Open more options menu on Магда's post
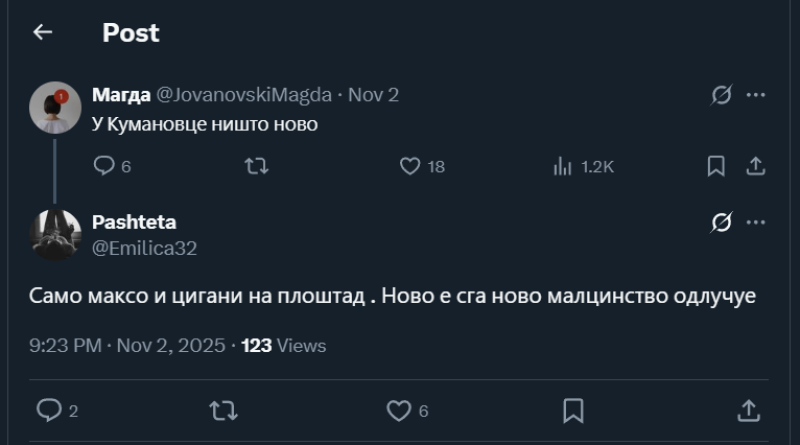The width and height of the screenshot is (800, 445). [756, 95]
